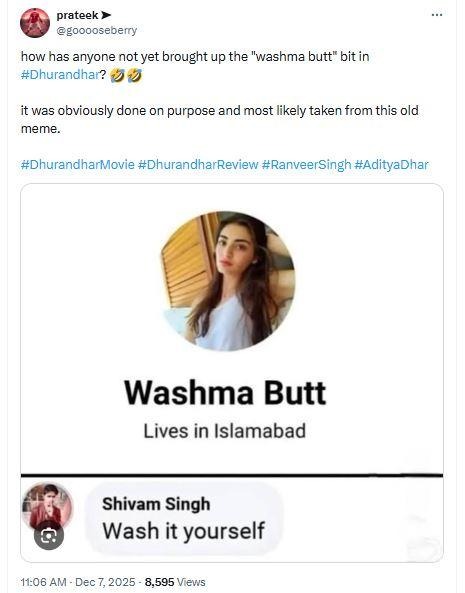Click the 'Wash it yourself' comment bubble
465x593 pixels.
click(x=184, y=518)
